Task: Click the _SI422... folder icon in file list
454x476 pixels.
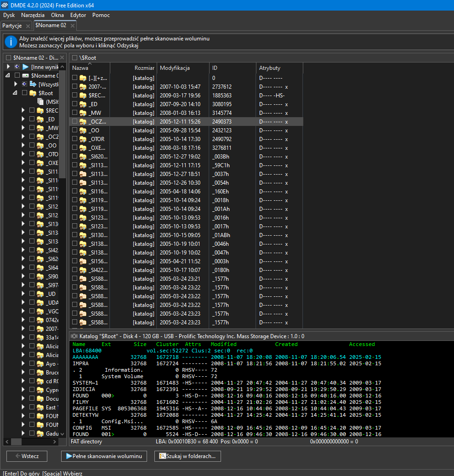Action: point(83,270)
